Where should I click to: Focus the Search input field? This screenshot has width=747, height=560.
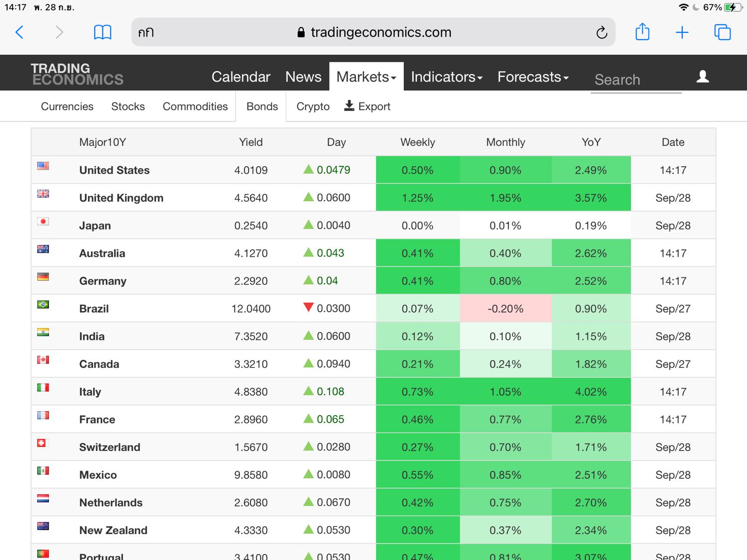pos(636,80)
